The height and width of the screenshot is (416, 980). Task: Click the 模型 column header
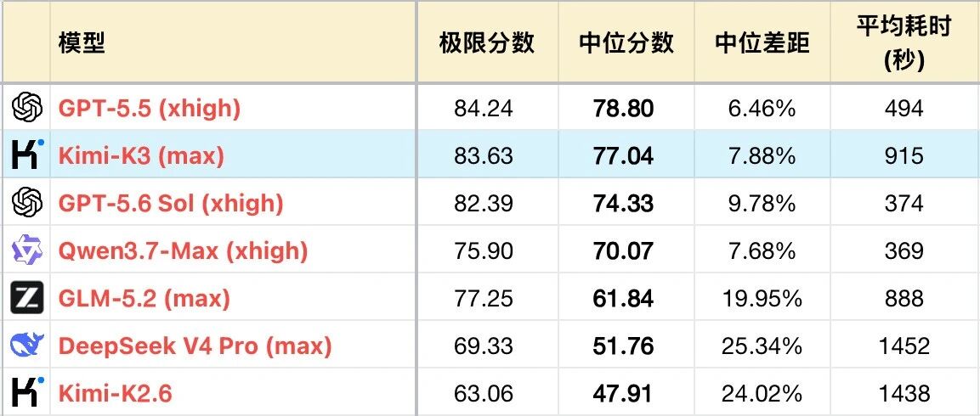82,43
